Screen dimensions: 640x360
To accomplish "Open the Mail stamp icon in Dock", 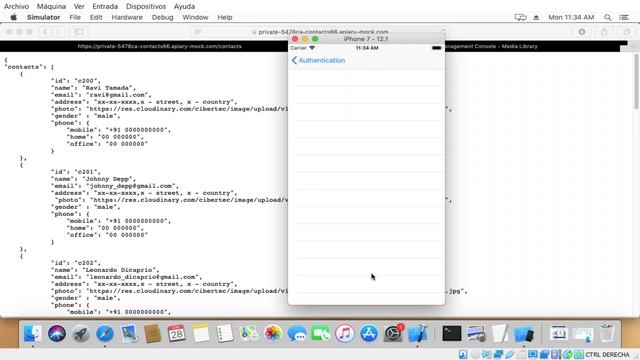I will click(x=129, y=333).
